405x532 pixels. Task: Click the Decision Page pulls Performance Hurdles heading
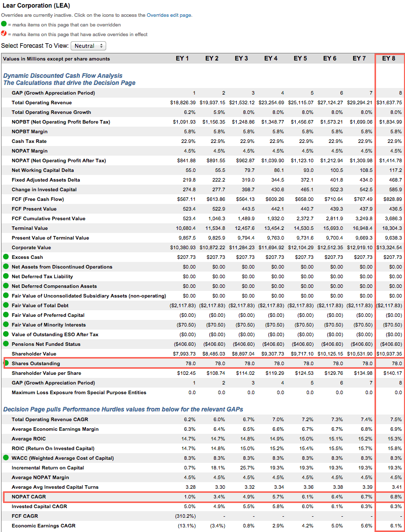pyautogui.click(x=123, y=409)
